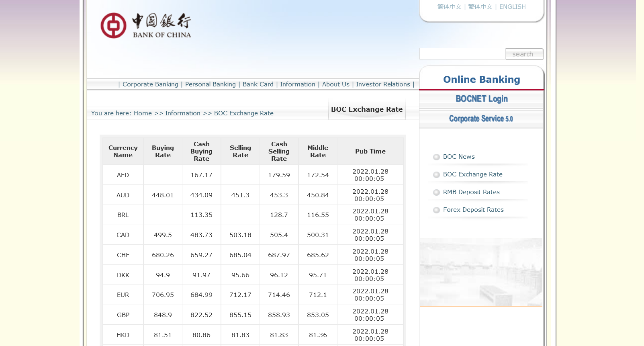
Task: Go to the Bank Card section
Action: 258,84
